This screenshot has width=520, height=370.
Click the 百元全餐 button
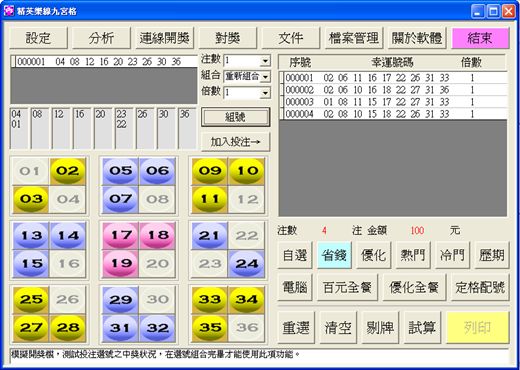[347, 287]
